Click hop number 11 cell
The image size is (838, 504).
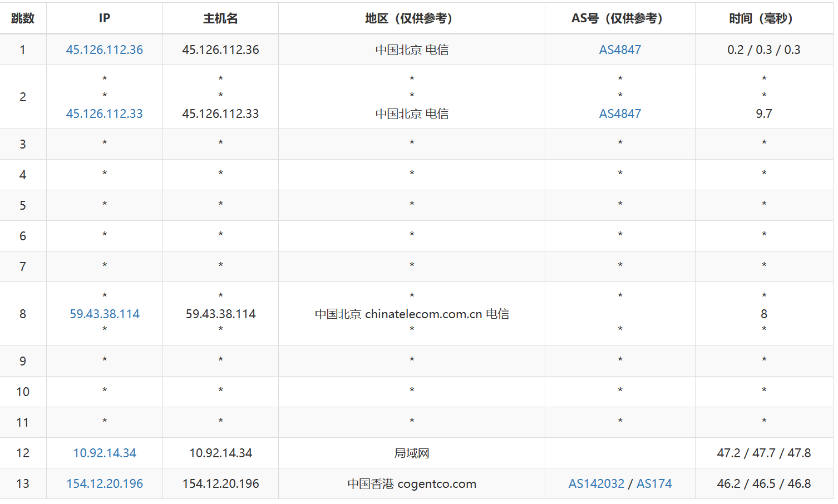click(23, 422)
